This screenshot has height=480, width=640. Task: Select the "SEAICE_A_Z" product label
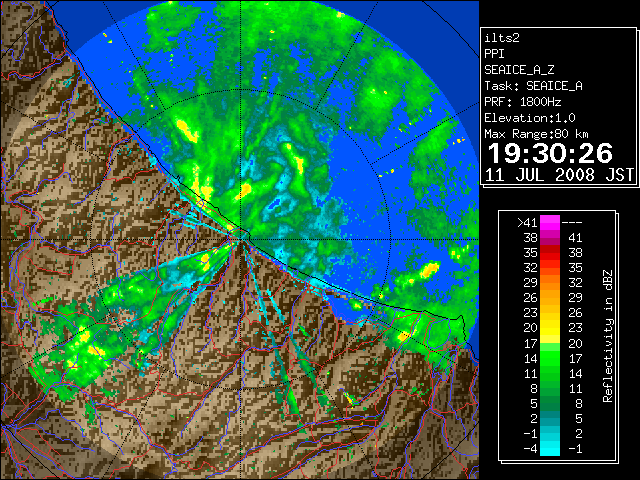[x=519, y=70]
